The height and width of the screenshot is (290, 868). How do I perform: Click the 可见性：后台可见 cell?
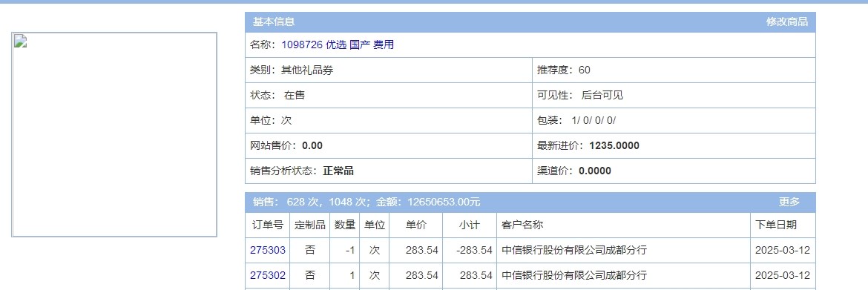pyautogui.click(x=674, y=95)
